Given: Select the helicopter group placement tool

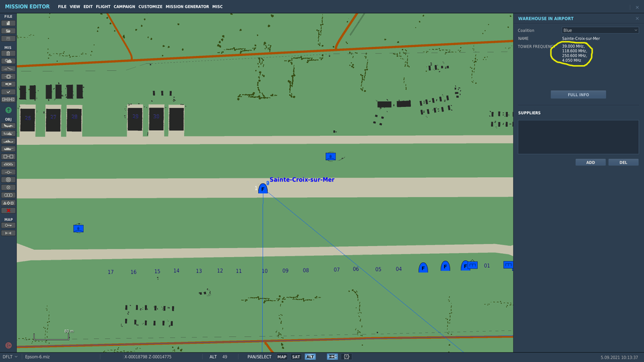Looking at the screenshot, I should [x=8, y=133].
